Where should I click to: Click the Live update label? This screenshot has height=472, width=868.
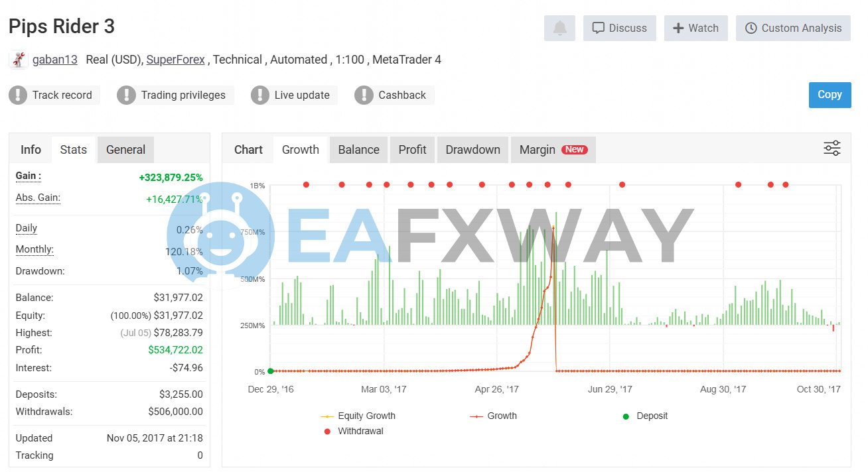tap(302, 95)
